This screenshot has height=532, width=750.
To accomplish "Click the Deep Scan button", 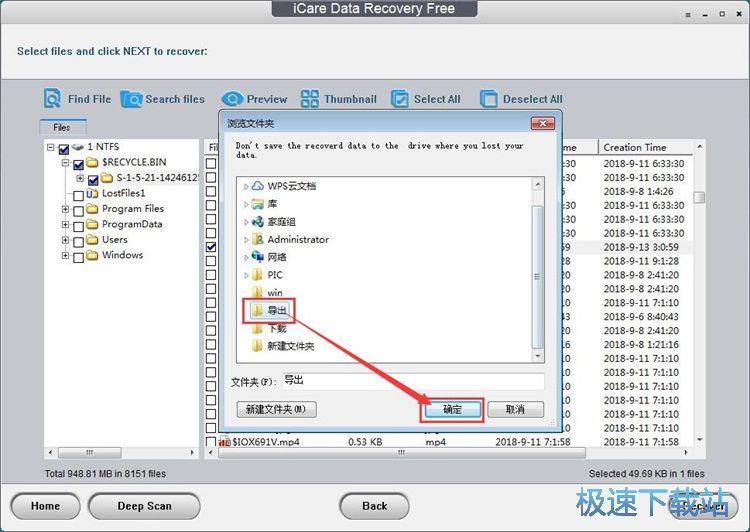I will coord(144,506).
